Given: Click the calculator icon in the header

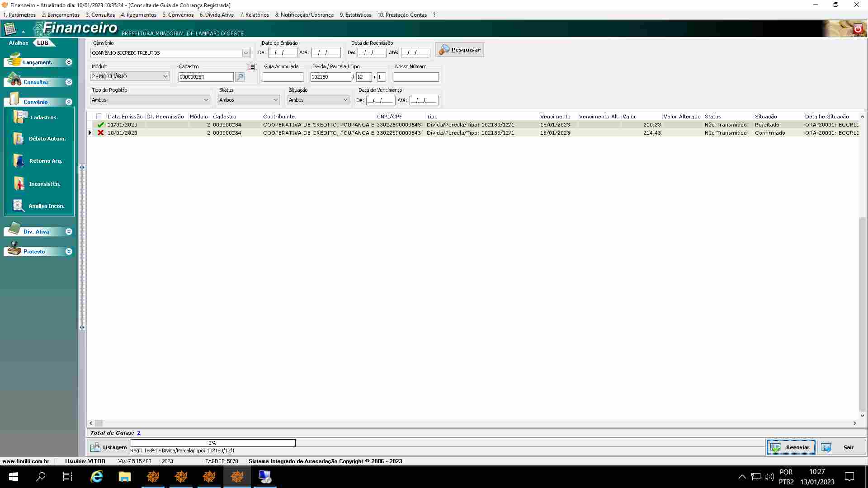Looking at the screenshot, I should (10, 29).
